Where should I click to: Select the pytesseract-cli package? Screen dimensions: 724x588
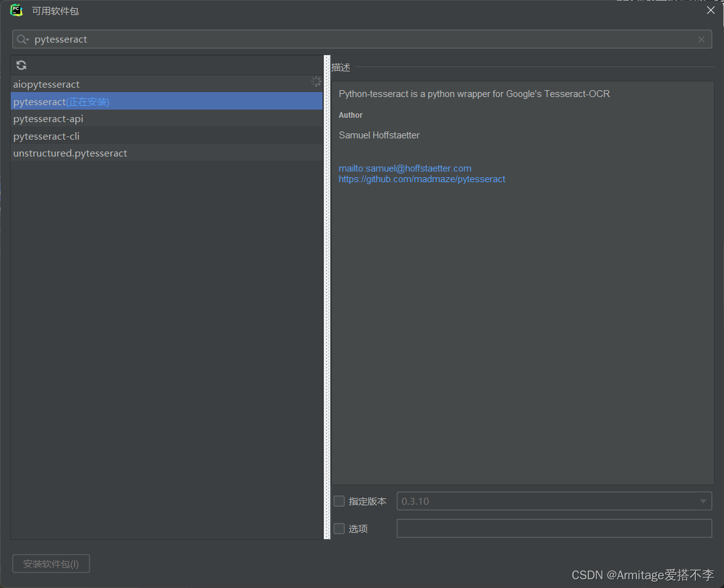[167, 136]
